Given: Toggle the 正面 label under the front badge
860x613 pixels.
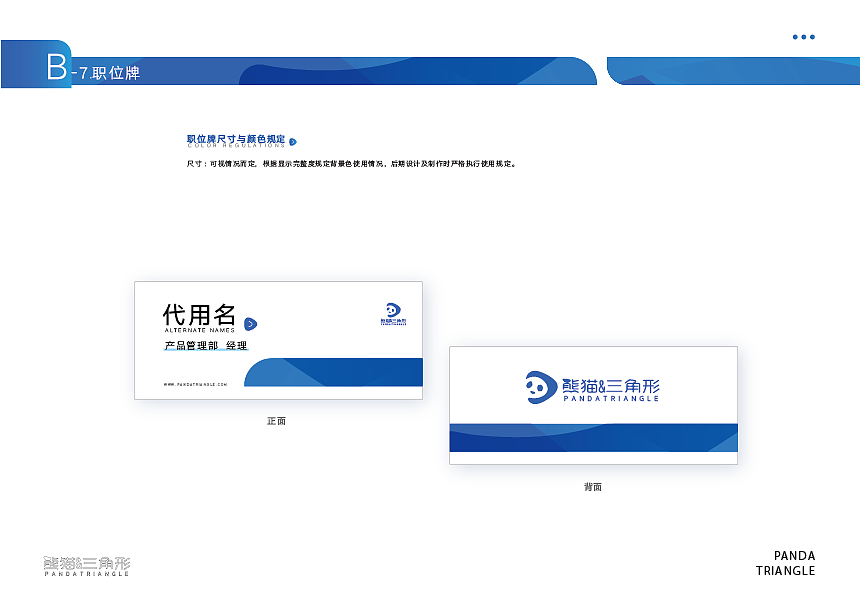Looking at the screenshot, I should (277, 422).
